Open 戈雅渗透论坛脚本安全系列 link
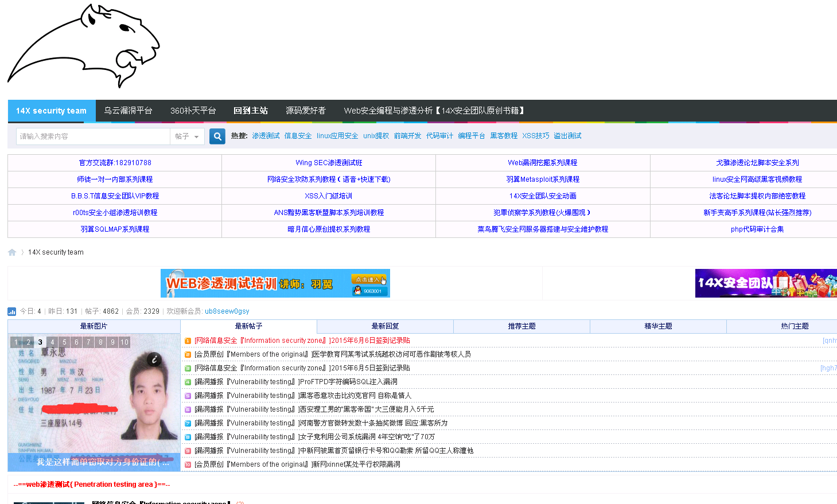The width and height of the screenshot is (837, 504). (757, 163)
